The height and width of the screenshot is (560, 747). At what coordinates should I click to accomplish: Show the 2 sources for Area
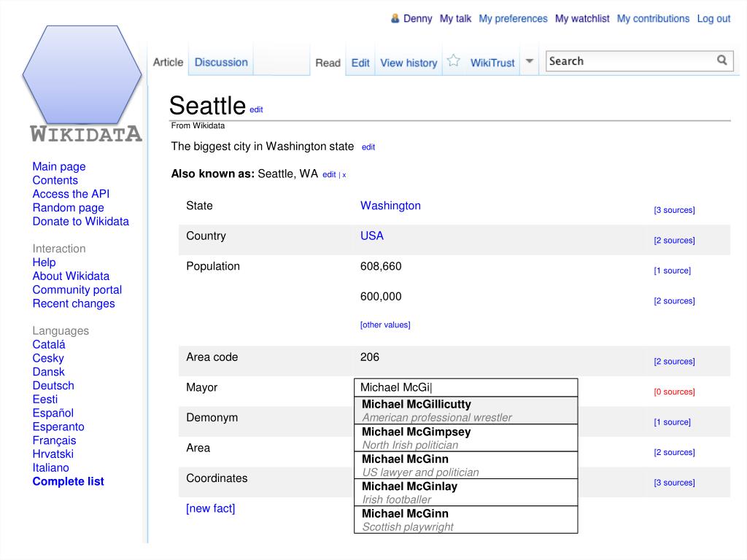pos(674,452)
